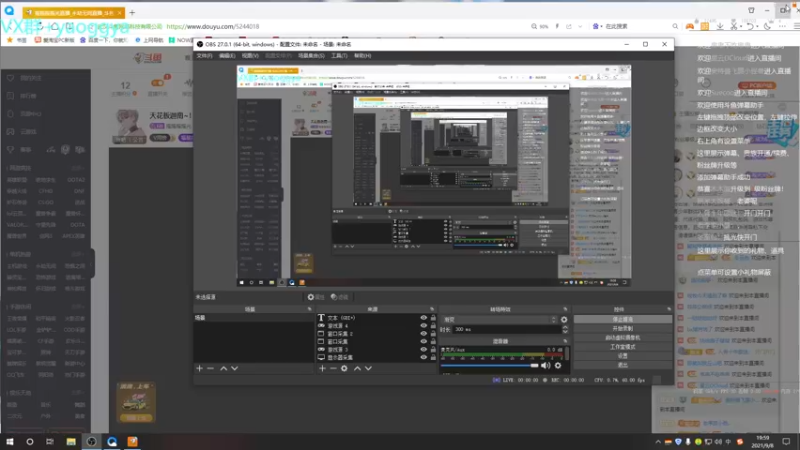The height and width of the screenshot is (450, 800).
Task: Remove selected scene with minus icon
Action: pyautogui.click(x=210, y=368)
